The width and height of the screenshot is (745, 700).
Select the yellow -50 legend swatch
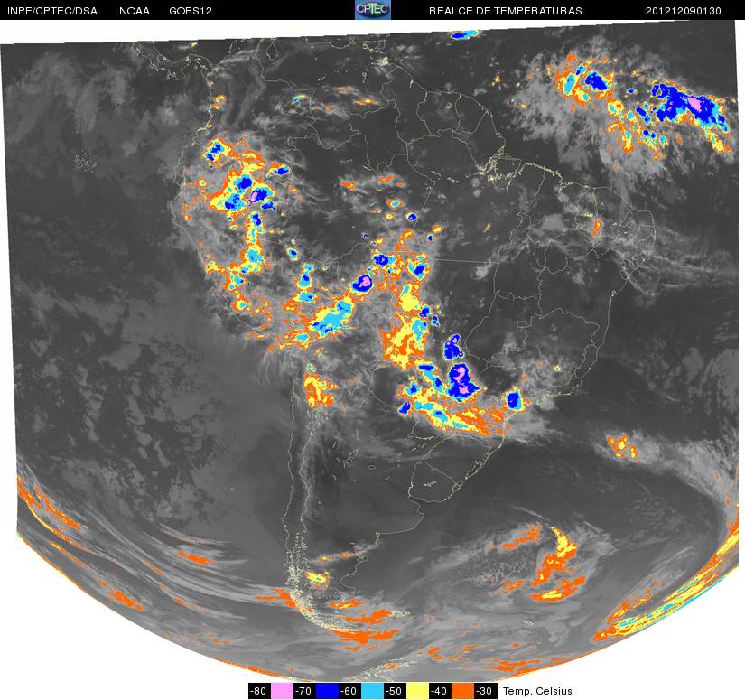point(417,691)
